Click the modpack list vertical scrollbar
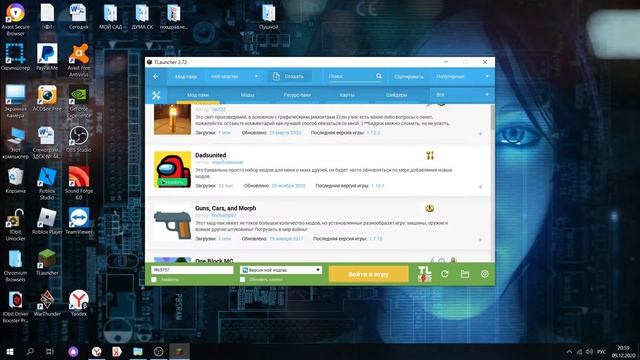640x360 pixels. coord(493,117)
